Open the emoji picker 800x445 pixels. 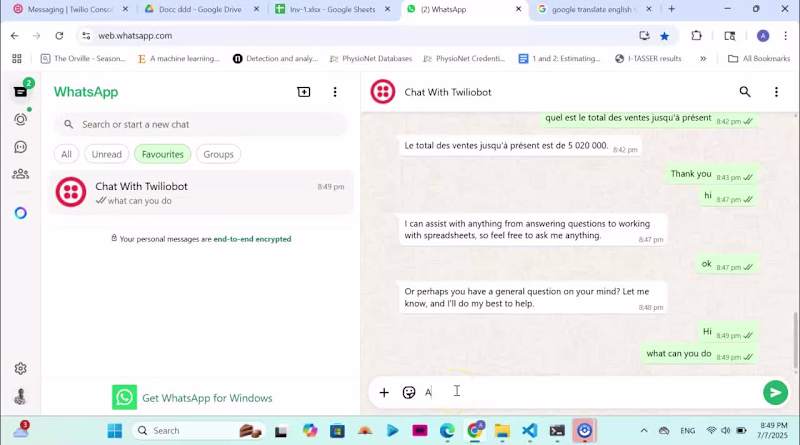409,392
